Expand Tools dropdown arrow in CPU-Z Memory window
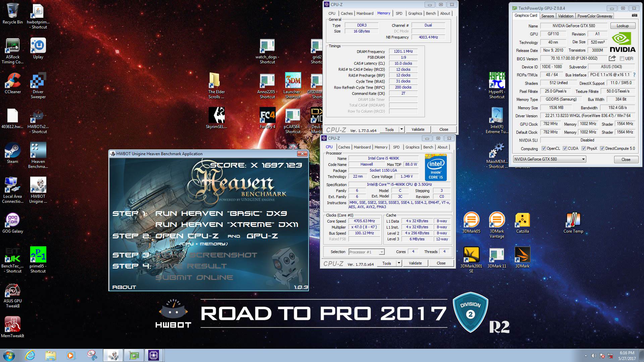Image resolution: width=644 pixels, height=362 pixels. click(x=401, y=129)
